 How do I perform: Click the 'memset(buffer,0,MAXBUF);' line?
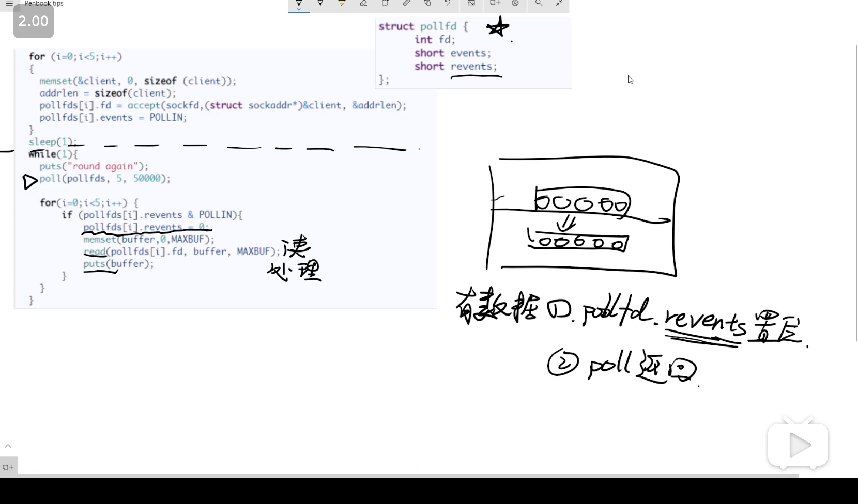(x=149, y=239)
